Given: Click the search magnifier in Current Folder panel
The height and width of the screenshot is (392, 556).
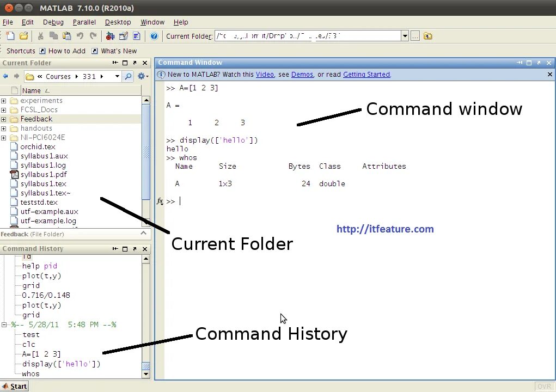Looking at the screenshot, I should click(128, 76).
